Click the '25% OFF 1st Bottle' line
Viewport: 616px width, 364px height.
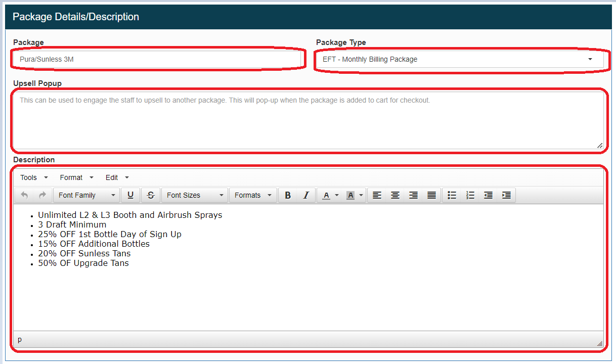[109, 234]
